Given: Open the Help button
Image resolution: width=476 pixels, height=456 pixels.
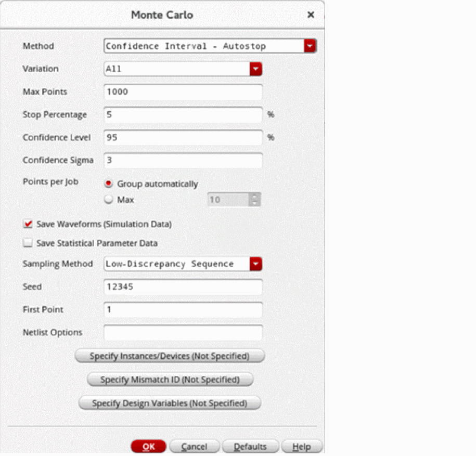Looking at the screenshot, I should [x=301, y=447].
